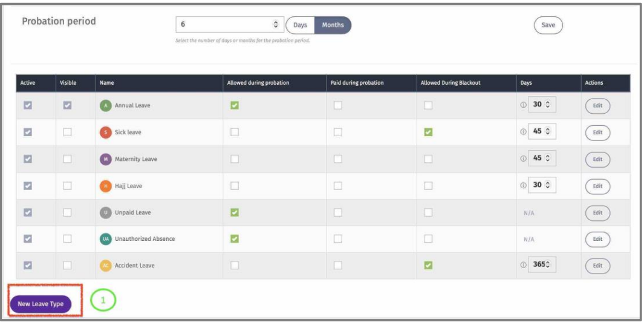
Task: Click the red Sick leave avatar icon
Action: 106,132
